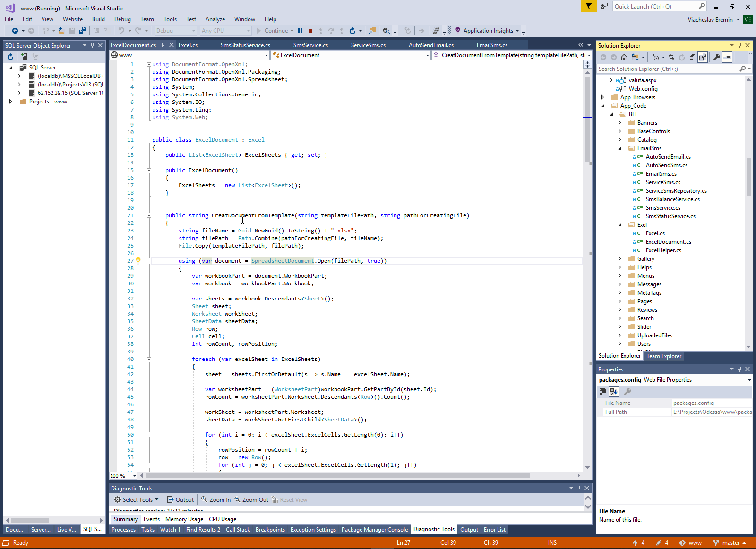Click the Restart debugging icon
The width and height of the screenshot is (756, 549).
tap(352, 31)
